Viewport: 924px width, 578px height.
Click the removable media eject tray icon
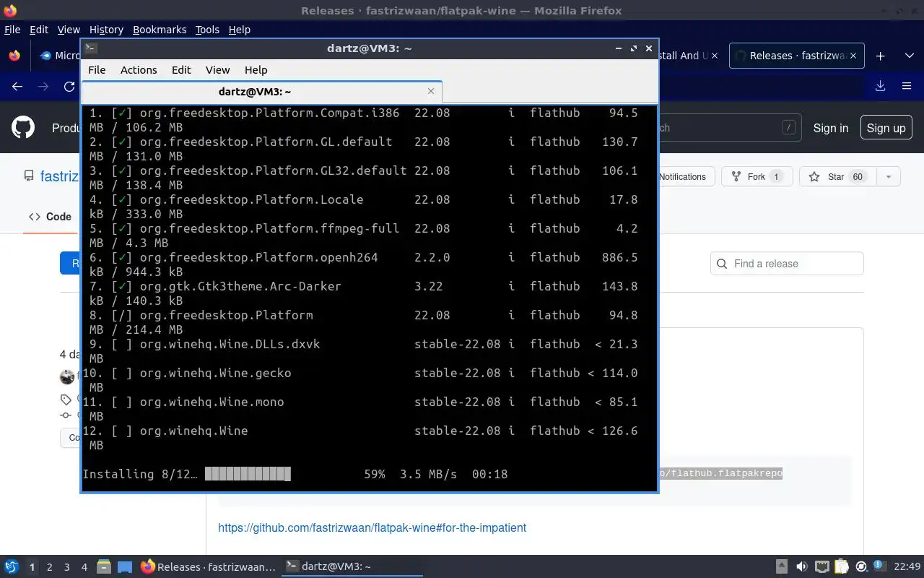[782, 566]
